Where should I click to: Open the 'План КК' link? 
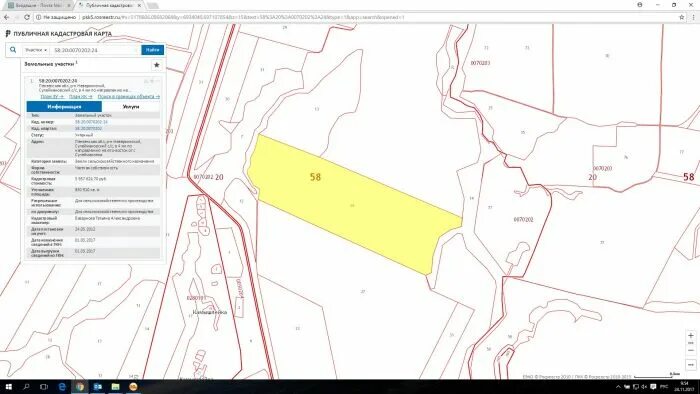click(x=81, y=96)
